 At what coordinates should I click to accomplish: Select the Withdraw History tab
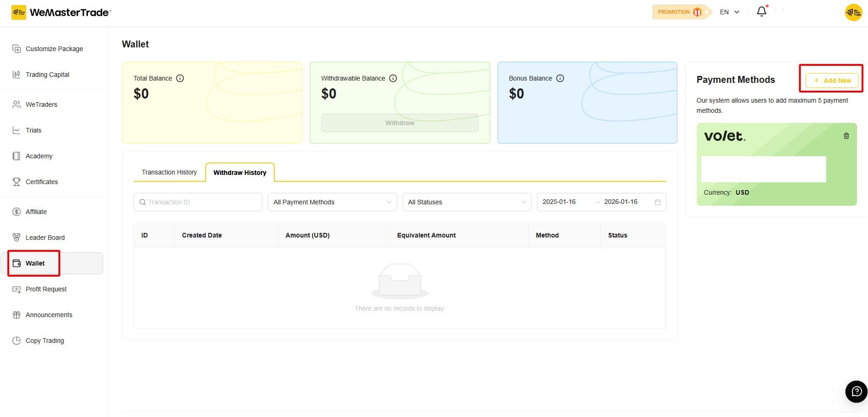239,172
